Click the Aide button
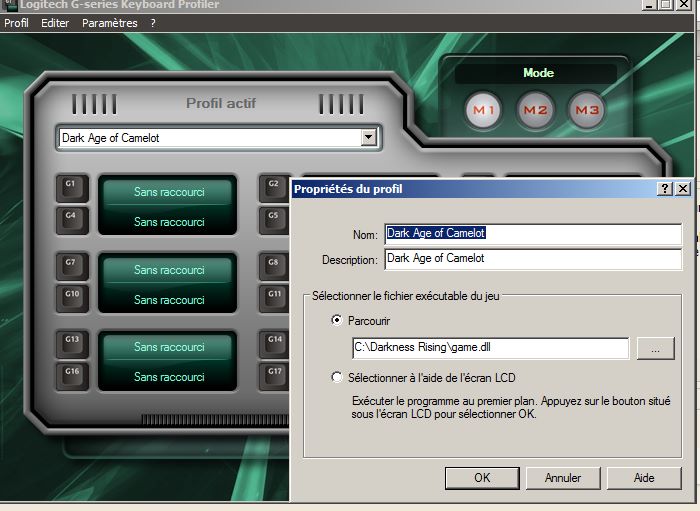 point(644,478)
